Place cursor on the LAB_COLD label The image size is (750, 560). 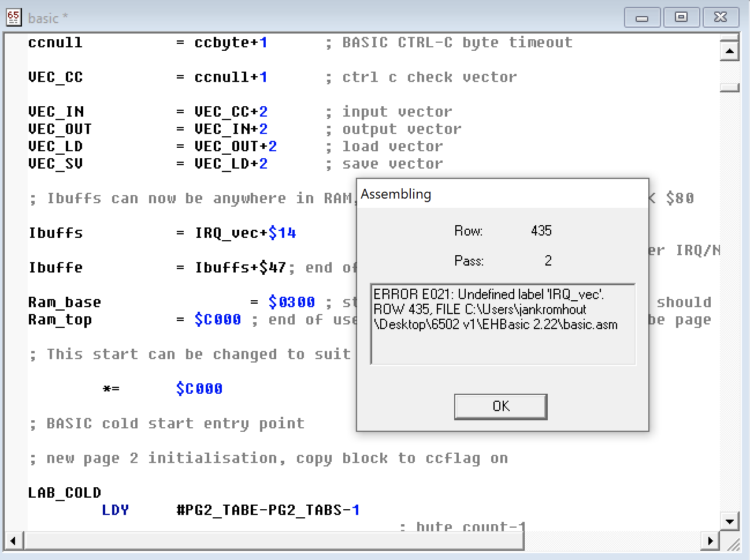click(x=64, y=492)
